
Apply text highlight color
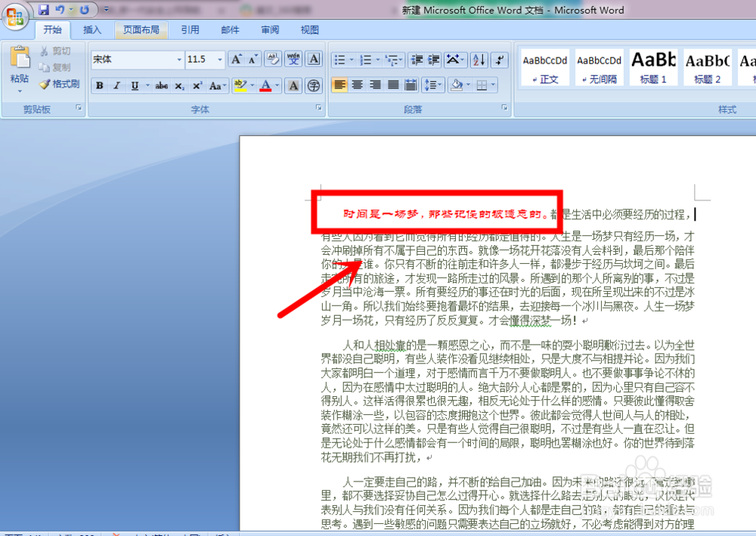(240, 85)
